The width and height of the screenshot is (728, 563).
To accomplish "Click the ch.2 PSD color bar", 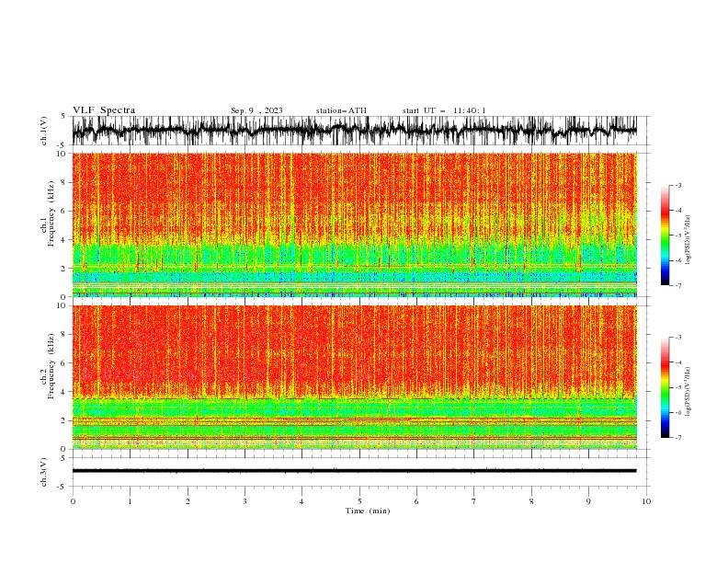I will click(665, 387).
